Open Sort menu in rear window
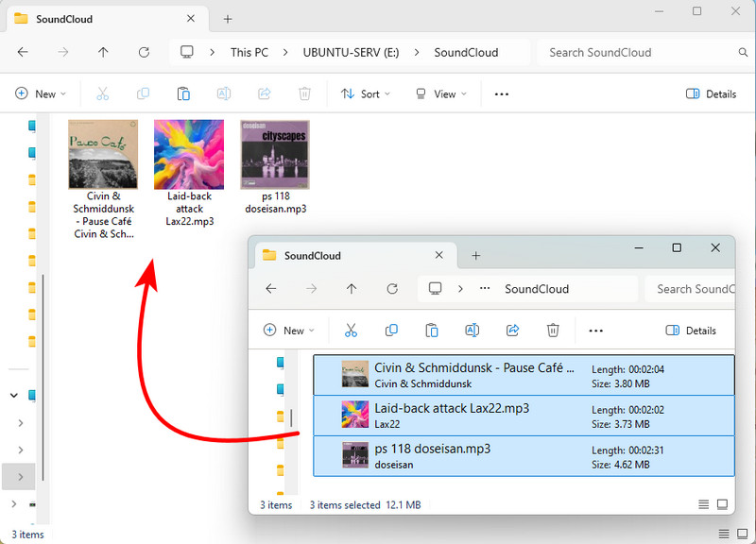The height and width of the screenshot is (544, 756). [x=365, y=93]
